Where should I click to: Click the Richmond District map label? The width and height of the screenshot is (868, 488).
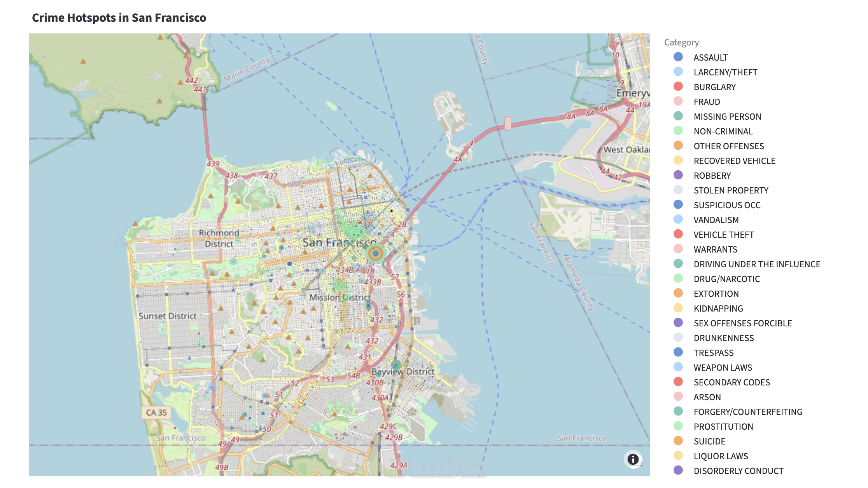click(x=219, y=238)
